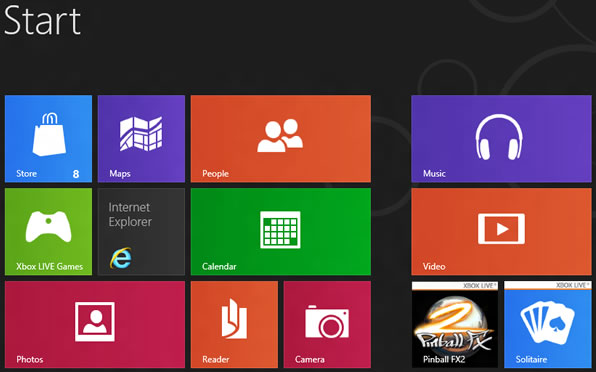The width and height of the screenshot is (596, 372).
Task: Click the Store update count 8
Action: (x=76, y=174)
